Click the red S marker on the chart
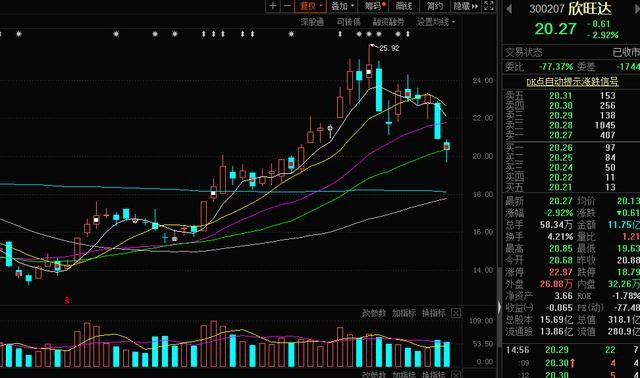The height and width of the screenshot is (378, 640). click(x=67, y=300)
